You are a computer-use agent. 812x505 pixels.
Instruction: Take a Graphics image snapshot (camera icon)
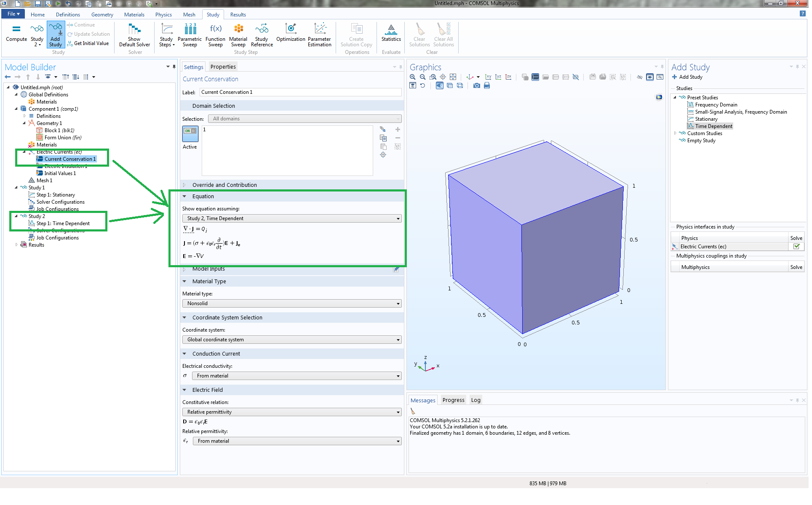tap(476, 86)
